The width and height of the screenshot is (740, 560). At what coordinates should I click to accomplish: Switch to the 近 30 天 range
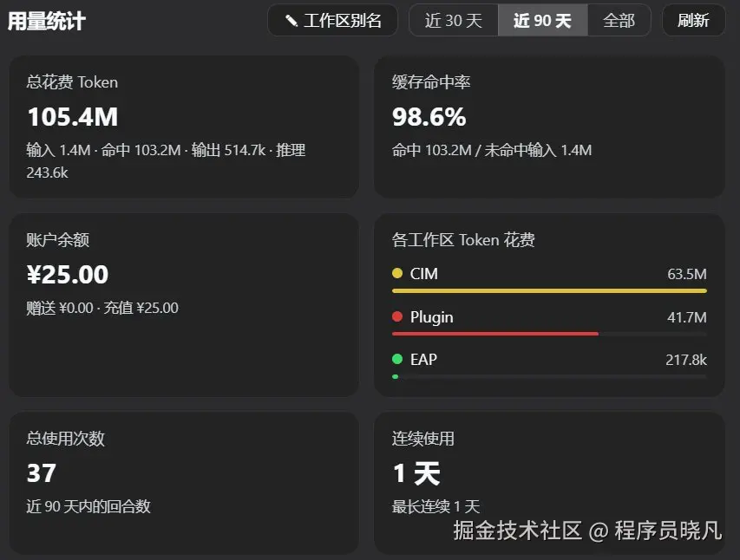tap(454, 20)
